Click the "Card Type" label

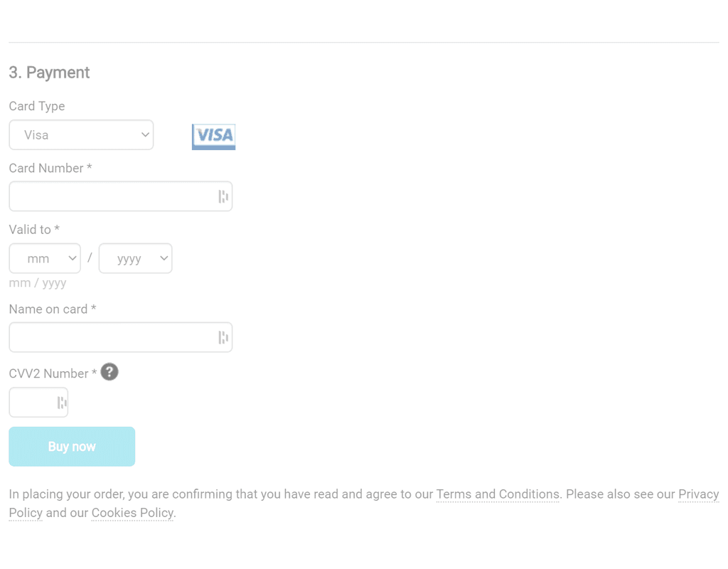pyautogui.click(x=36, y=107)
